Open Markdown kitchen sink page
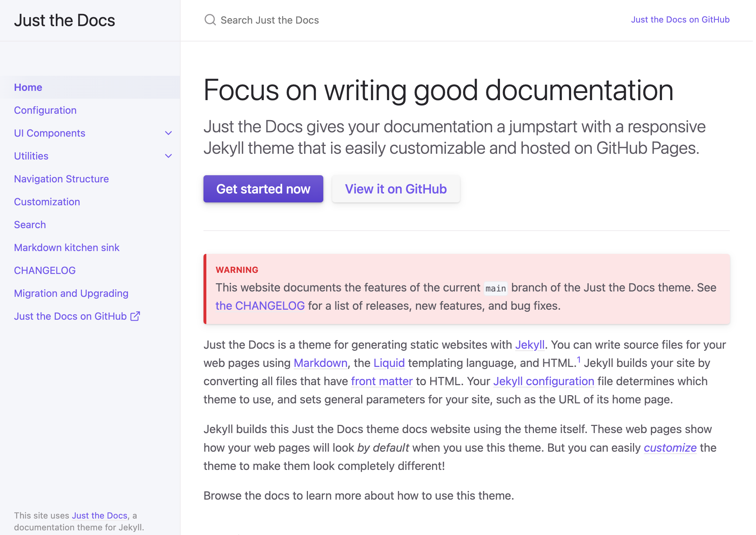Screen dimensions: 756x535 pyautogui.click(x=67, y=247)
